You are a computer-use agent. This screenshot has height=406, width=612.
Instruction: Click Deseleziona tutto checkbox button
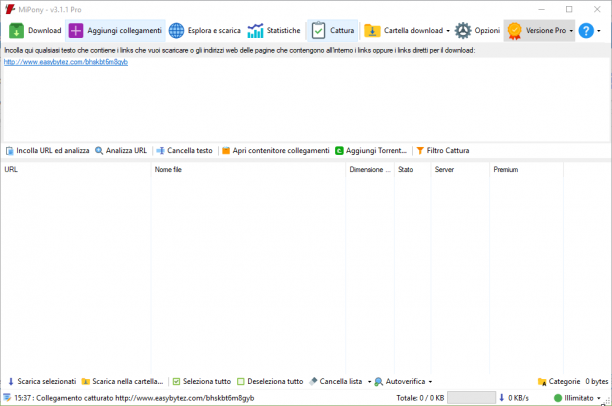pyautogui.click(x=270, y=381)
